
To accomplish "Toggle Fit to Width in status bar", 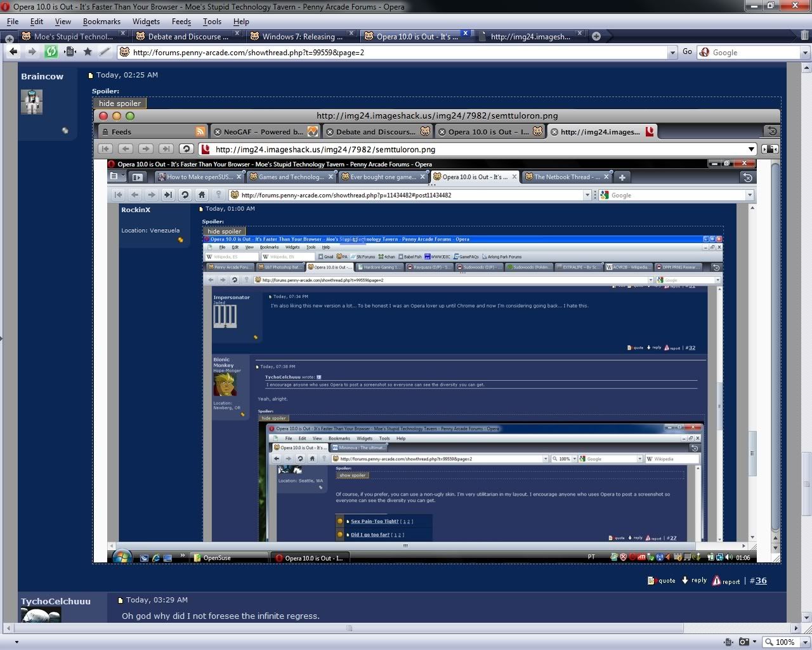I will (730, 642).
